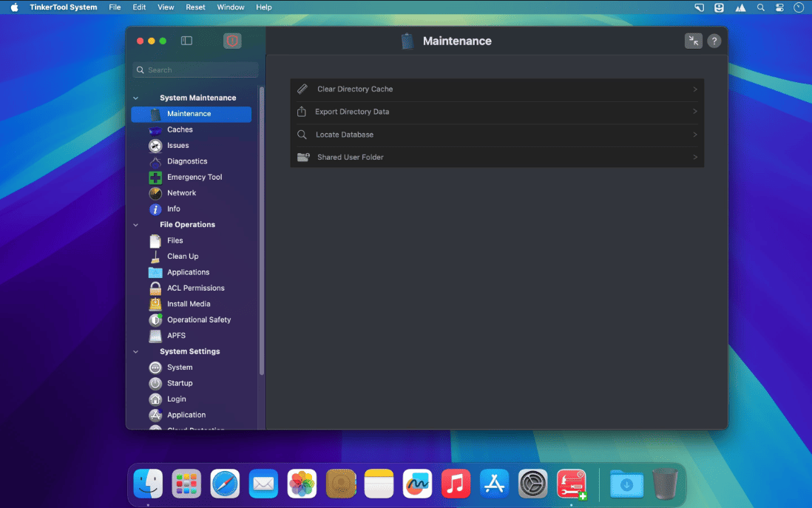Click the System settings icon in sidebar
Viewport: 812px width, 508px height.
[155, 368]
